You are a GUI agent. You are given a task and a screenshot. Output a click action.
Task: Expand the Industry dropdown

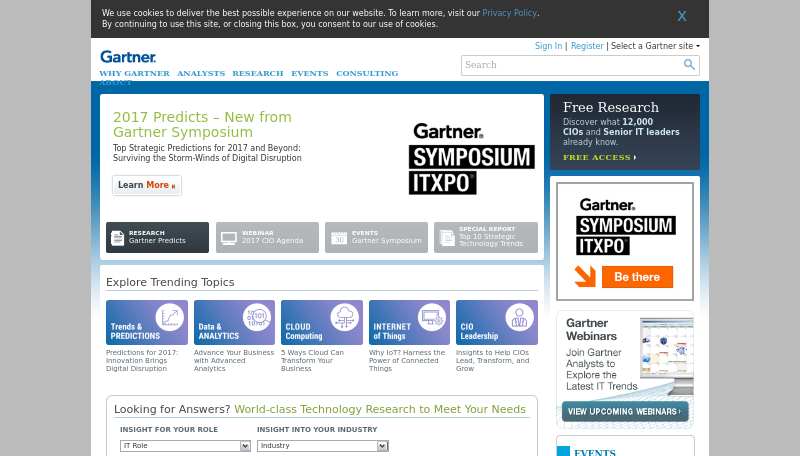[323, 446]
